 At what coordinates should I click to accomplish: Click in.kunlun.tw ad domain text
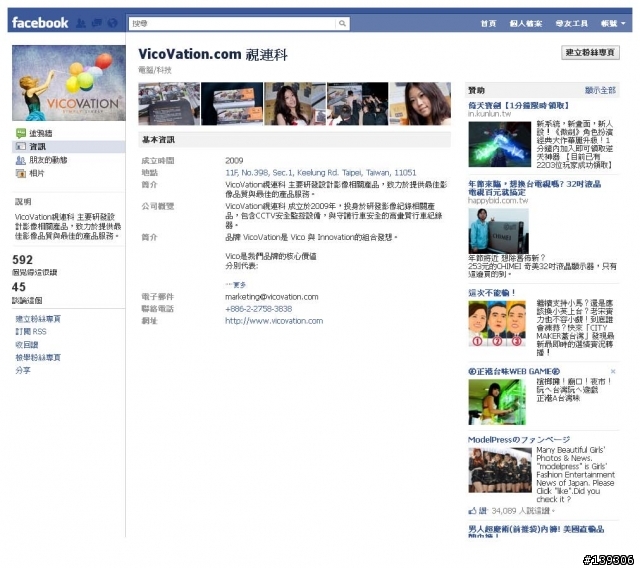pyautogui.click(x=489, y=113)
